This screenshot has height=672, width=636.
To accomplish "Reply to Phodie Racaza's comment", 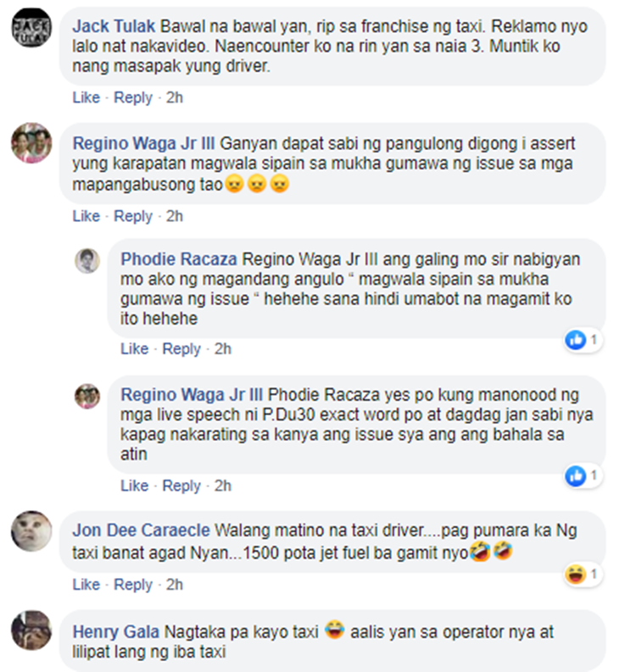I will [x=181, y=349].
